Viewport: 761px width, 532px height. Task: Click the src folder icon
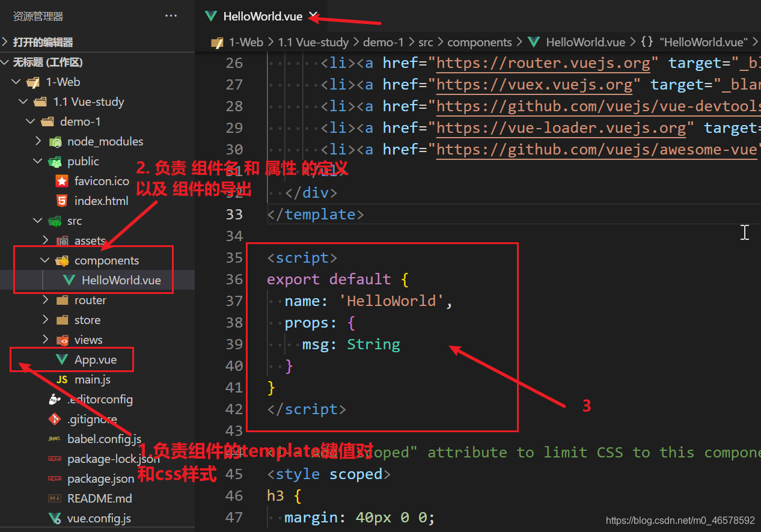(55, 221)
